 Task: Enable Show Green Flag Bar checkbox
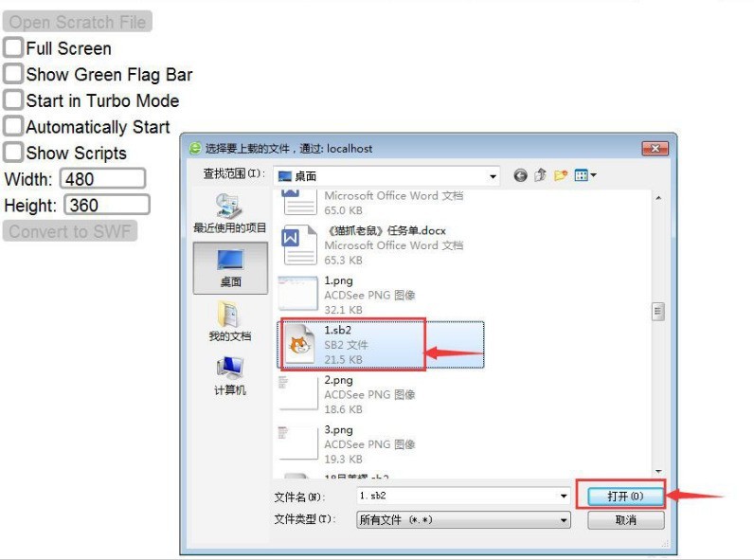(x=13, y=74)
